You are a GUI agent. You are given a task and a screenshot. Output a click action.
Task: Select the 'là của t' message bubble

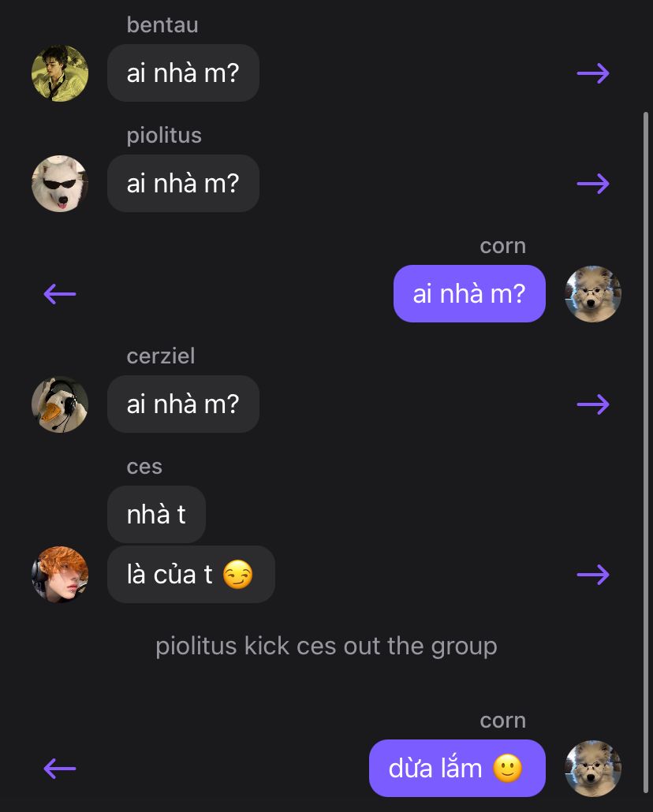point(191,575)
